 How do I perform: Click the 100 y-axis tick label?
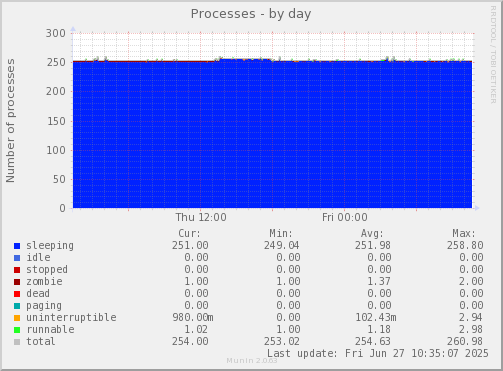[x=56, y=150]
